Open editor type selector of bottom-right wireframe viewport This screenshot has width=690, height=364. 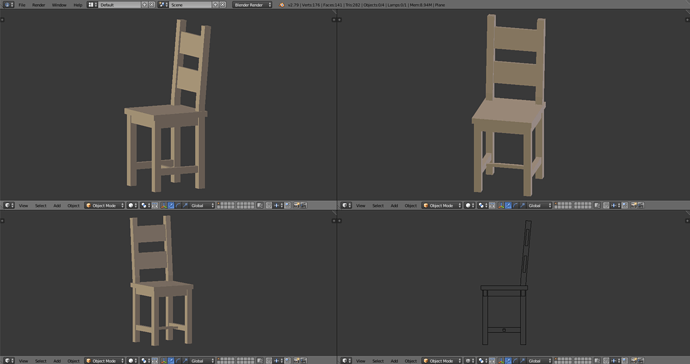tap(346, 360)
